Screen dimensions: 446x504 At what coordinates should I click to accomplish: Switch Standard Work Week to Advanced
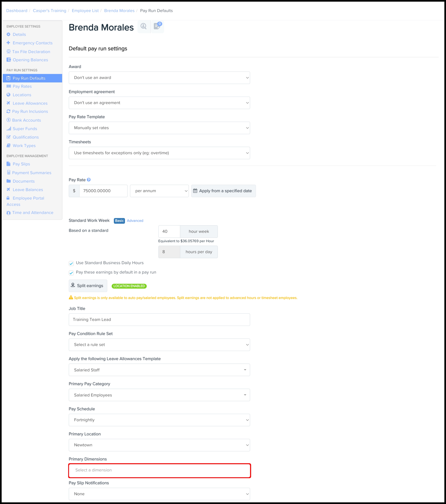pos(135,221)
